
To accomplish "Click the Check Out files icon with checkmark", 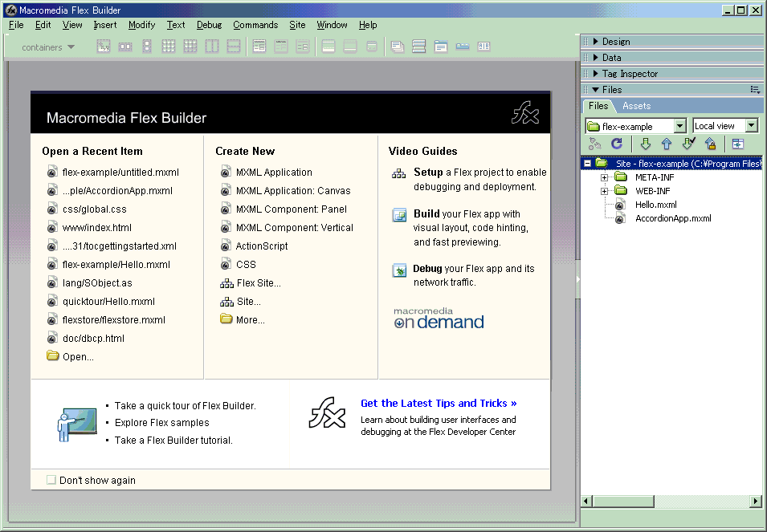I will (689, 144).
